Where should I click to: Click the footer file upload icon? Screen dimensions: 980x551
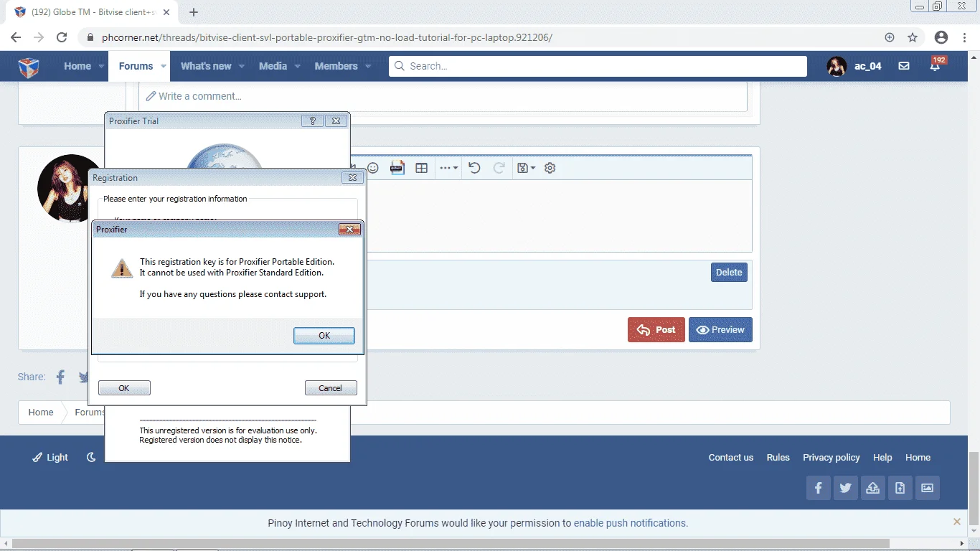tap(900, 488)
